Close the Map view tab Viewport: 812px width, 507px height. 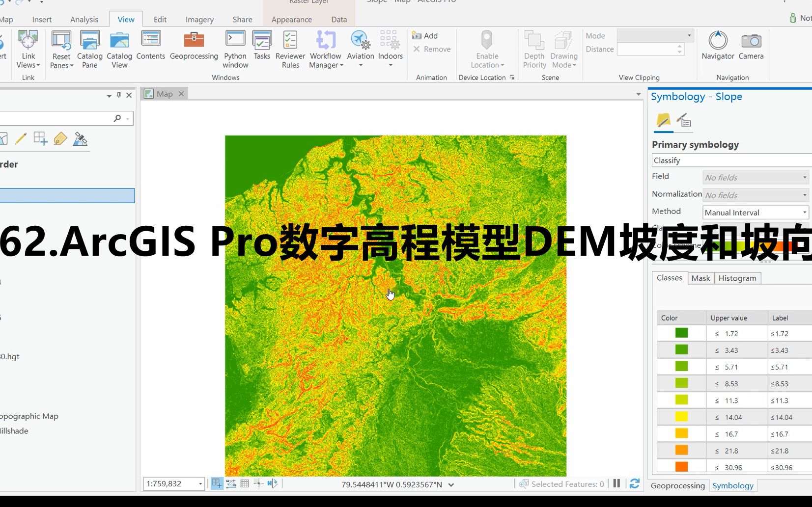click(181, 94)
